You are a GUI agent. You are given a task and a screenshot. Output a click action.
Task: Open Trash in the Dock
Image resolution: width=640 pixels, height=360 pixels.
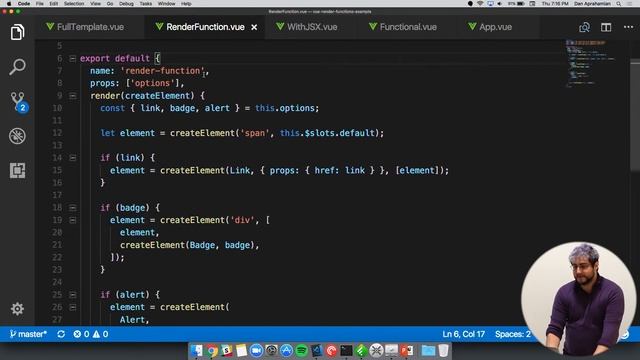(444, 351)
